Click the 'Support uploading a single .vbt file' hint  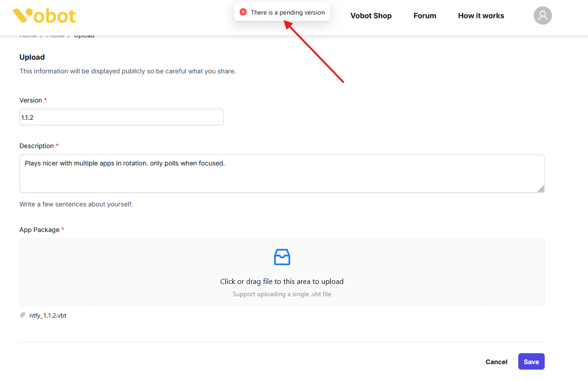tap(282, 294)
